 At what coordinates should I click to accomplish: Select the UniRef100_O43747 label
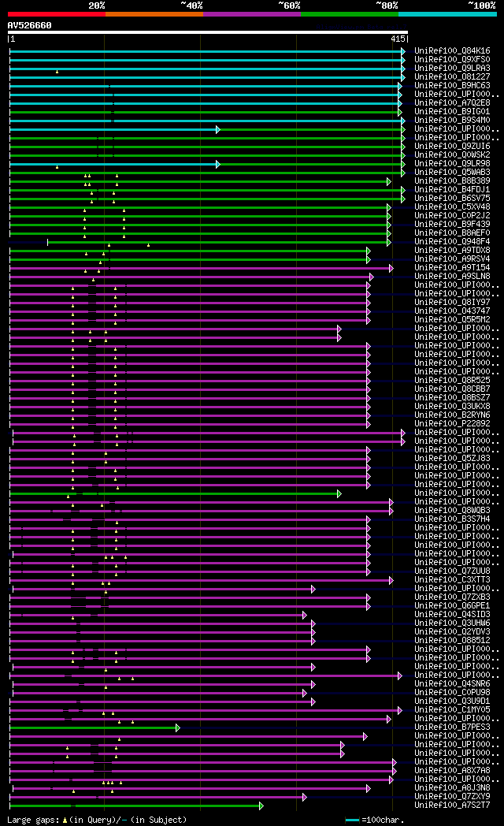[x=452, y=311]
